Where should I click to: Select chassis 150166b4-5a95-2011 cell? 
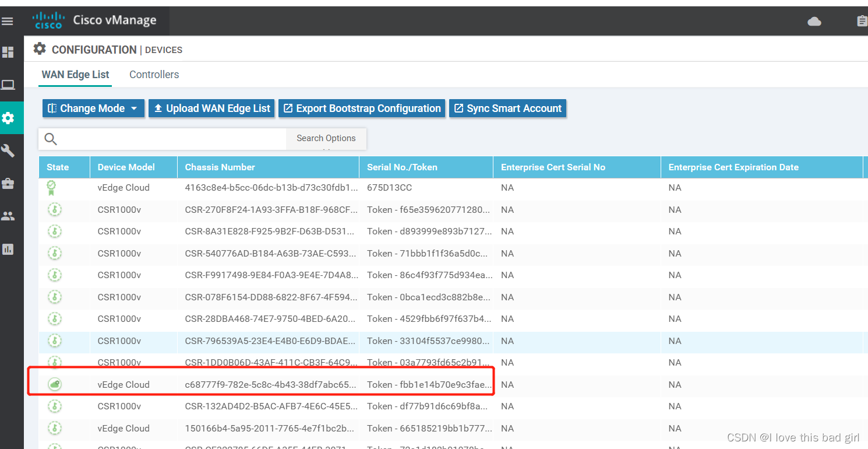[268, 429]
